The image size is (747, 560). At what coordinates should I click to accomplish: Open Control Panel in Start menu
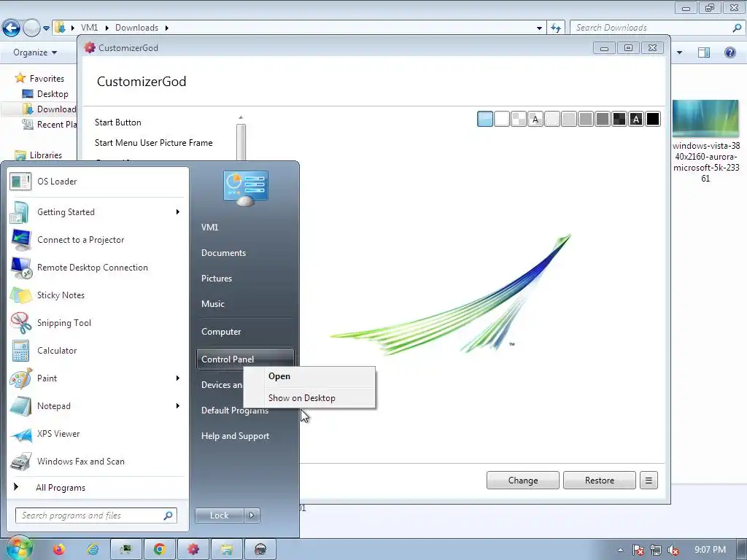tap(245, 359)
